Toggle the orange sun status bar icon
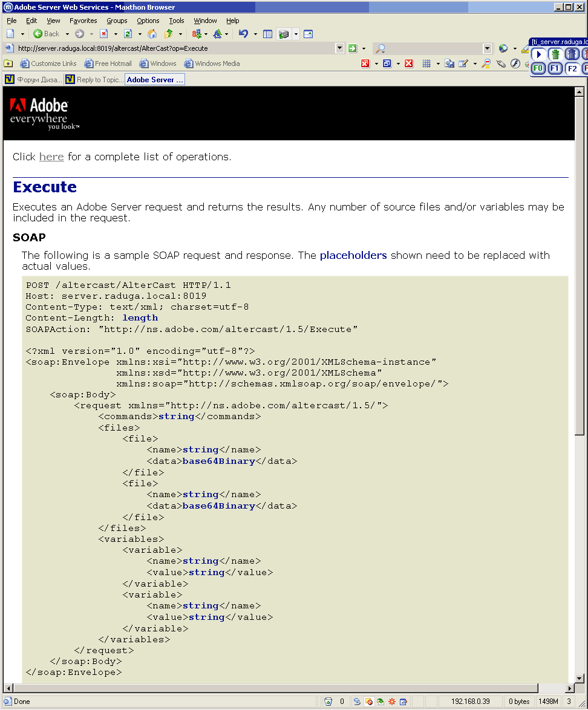 click(392, 702)
